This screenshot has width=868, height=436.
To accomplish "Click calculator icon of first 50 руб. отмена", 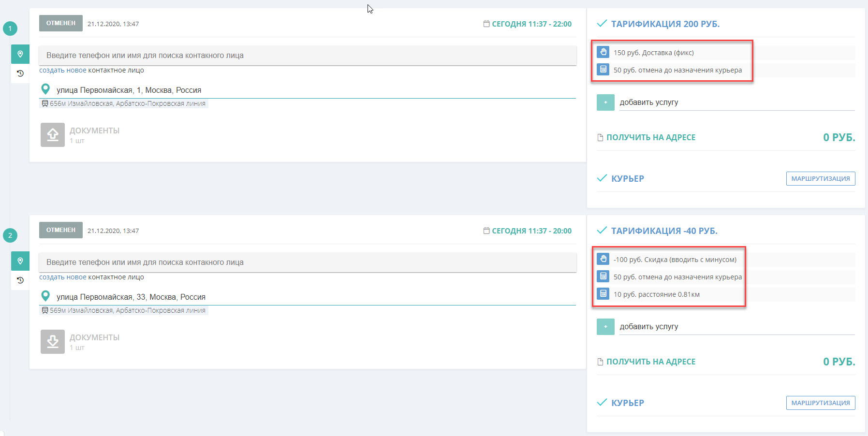I will click(x=603, y=69).
